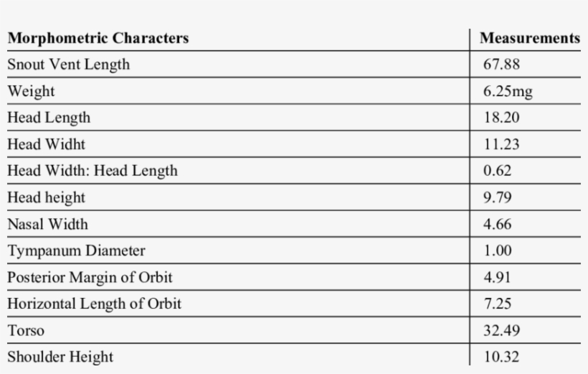Click the Measurements column header
Screen dimensions: 588x374
(x=529, y=38)
